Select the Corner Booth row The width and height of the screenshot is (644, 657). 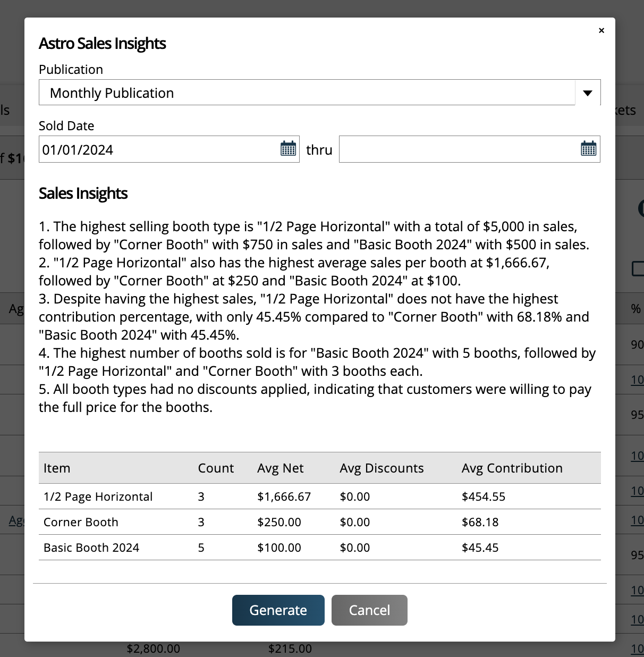(x=213, y=522)
